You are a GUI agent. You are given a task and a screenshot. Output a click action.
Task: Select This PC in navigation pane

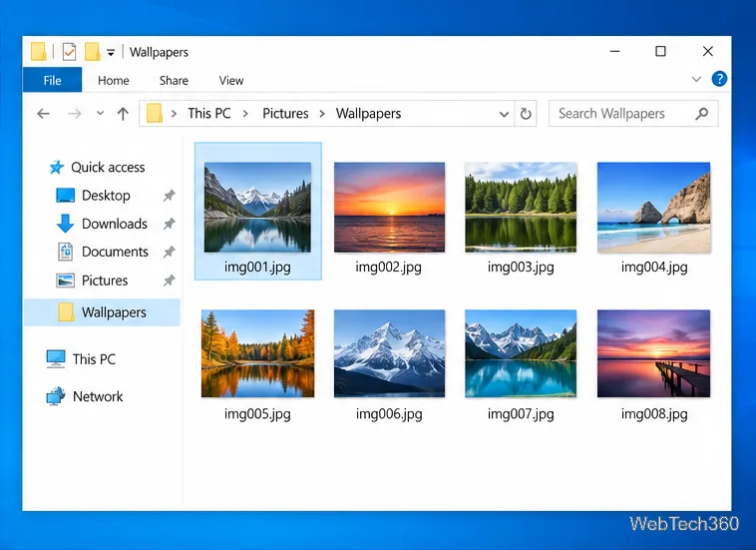tap(81, 359)
